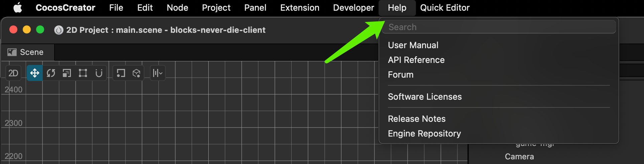
Task: Select the Rect transform tool
Action: click(x=83, y=73)
